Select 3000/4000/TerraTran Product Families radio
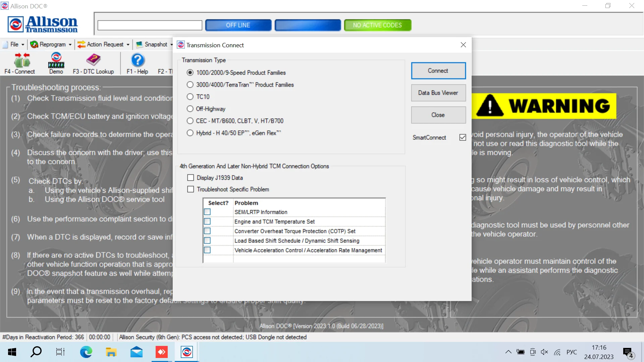Image resolution: width=644 pixels, height=362 pixels. point(190,85)
